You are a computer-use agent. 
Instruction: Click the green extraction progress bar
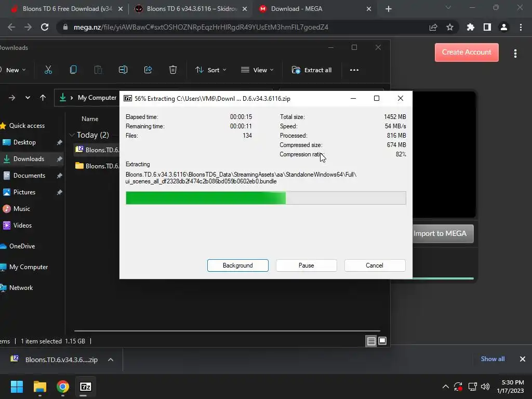pos(265,198)
